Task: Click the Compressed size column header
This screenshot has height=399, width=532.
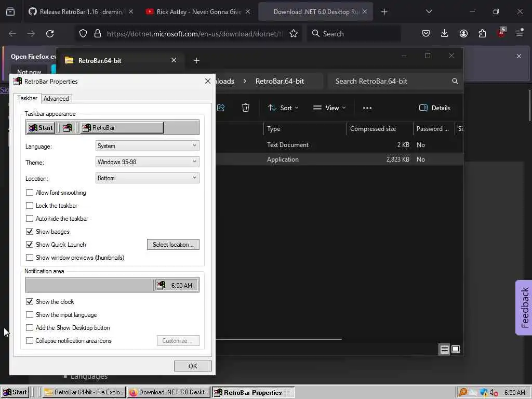Action: click(x=380, y=129)
